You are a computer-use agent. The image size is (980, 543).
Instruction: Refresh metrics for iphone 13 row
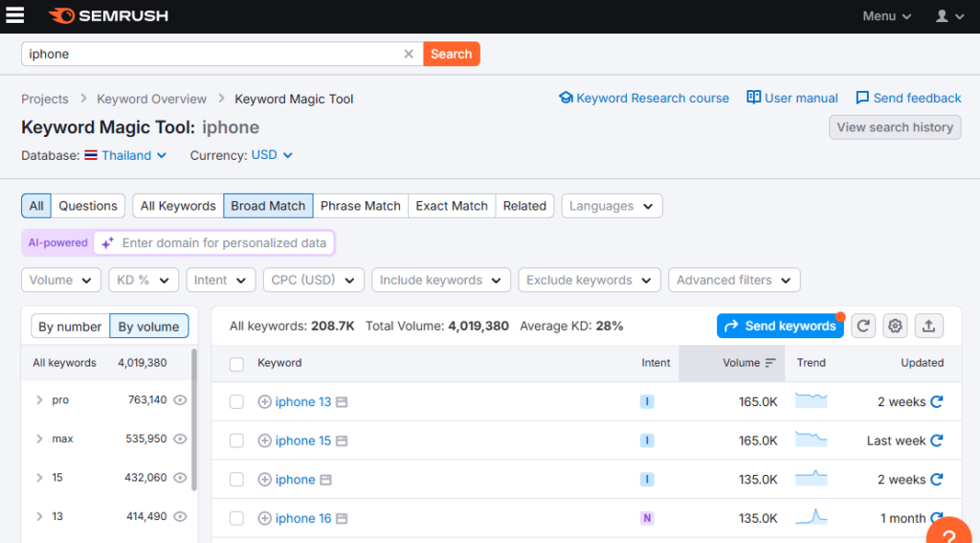(x=936, y=401)
